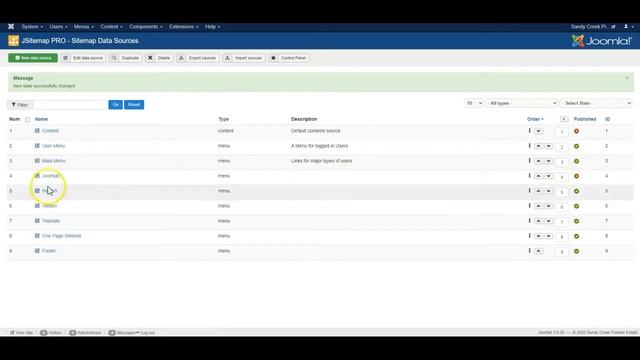Move Tutorials source up in order
This screenshot has height=360, width=640.
coord(538,221)
